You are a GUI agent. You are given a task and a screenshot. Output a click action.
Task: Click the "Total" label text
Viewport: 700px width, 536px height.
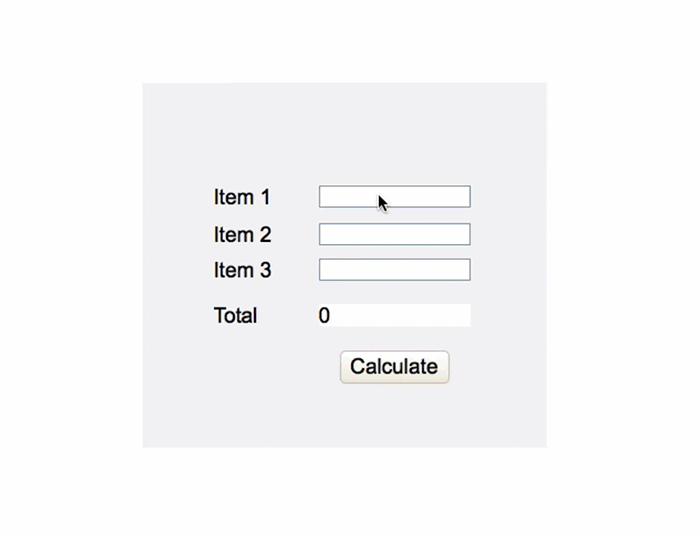(235, 316)
